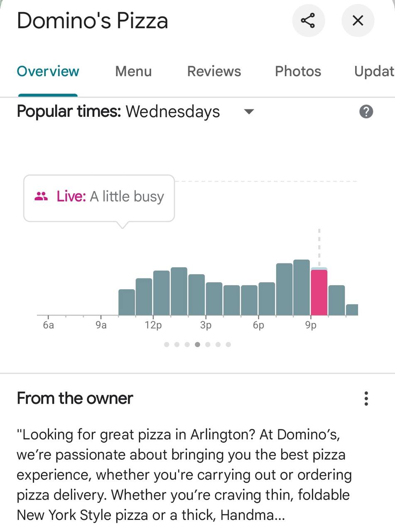Viewport: 395px width, 532px height.
Task: Close the Domino's Pizza panel
Action: click(358, 20)
